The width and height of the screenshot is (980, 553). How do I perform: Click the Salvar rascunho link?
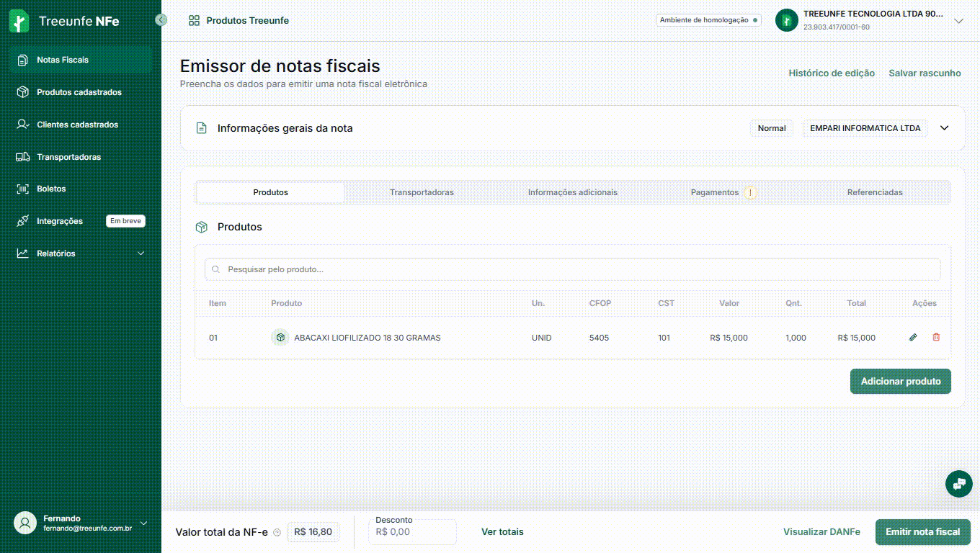click(x=925, y=73)
